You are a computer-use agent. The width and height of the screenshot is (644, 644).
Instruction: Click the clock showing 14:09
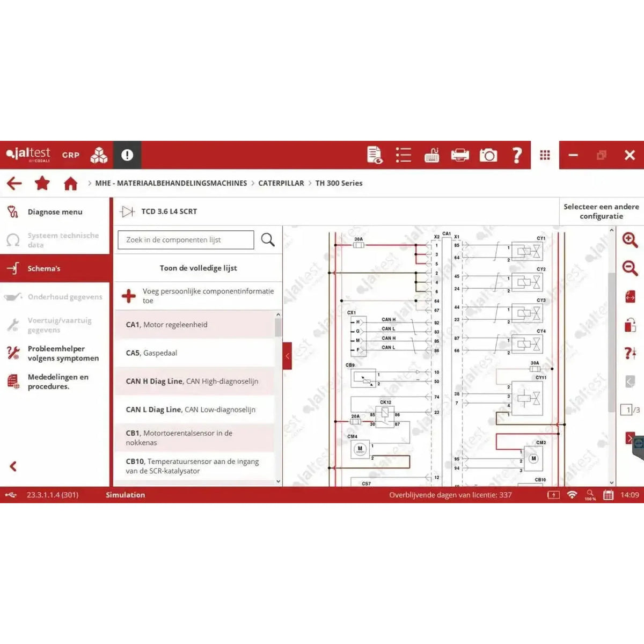coord(630,495)
